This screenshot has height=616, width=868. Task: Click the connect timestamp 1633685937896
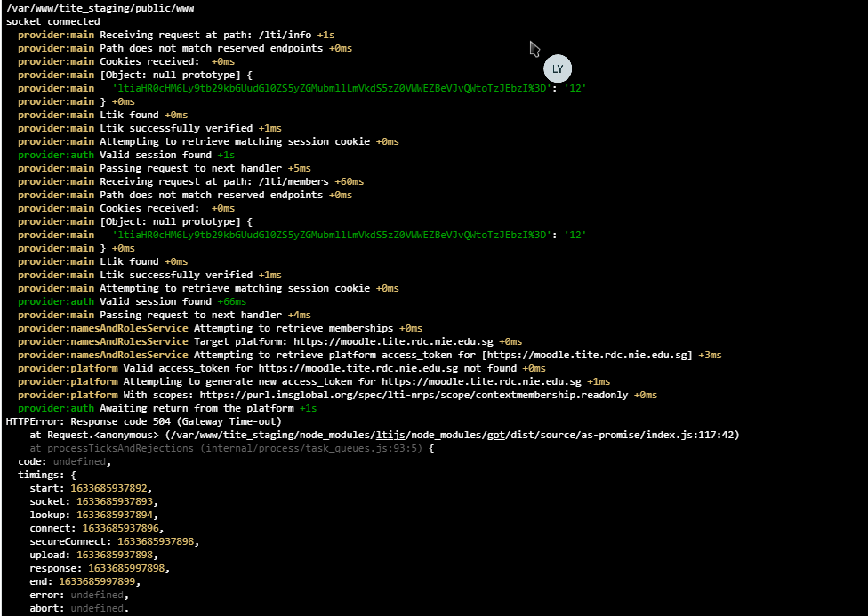pyautogui.click(x=121, y=528)
